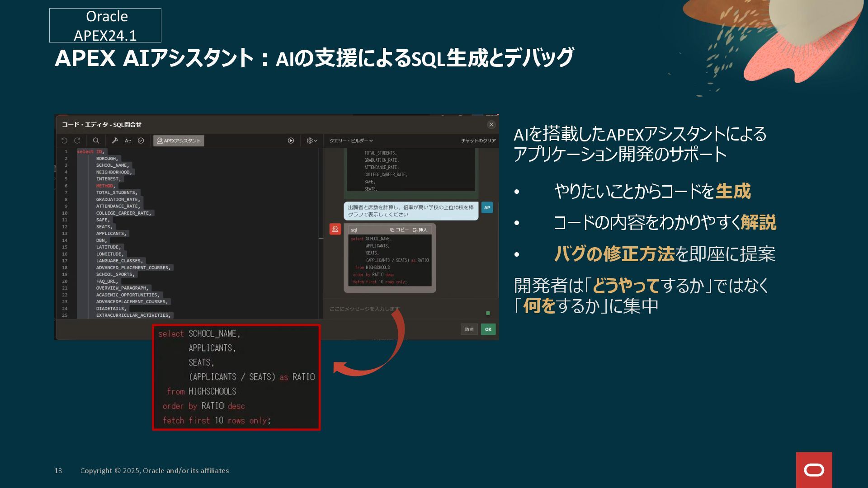Click line number 1 in the gutter
Screen dimensions: 868x488
tap(66, 152)
